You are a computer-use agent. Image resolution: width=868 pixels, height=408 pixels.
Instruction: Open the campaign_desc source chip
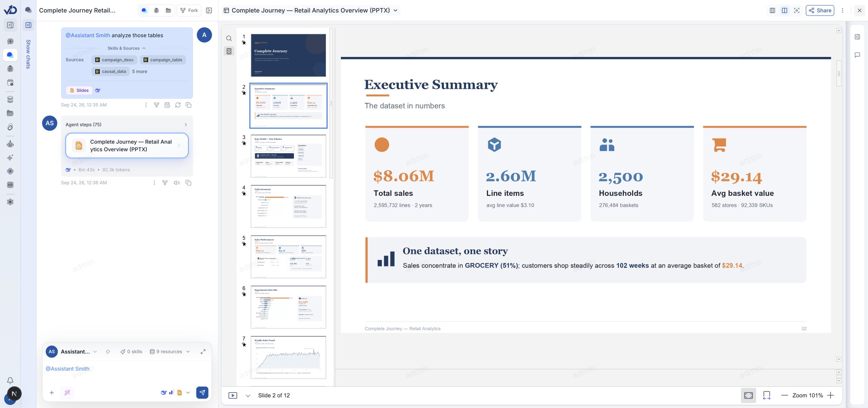click(x=114, y=60)
